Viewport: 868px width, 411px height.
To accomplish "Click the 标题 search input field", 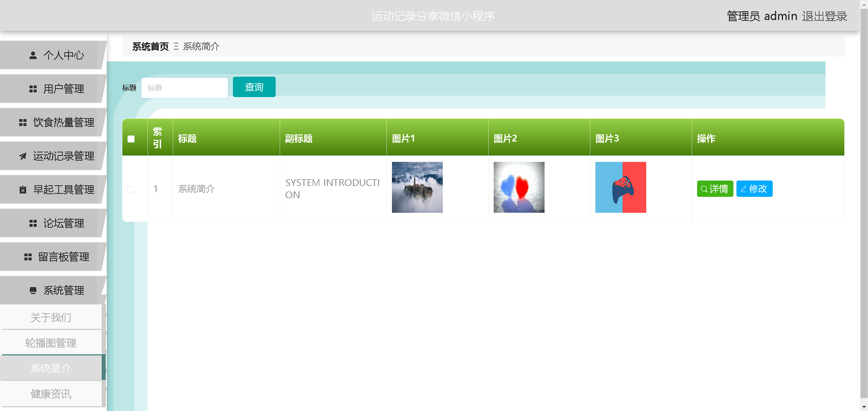I will (184, 88).
